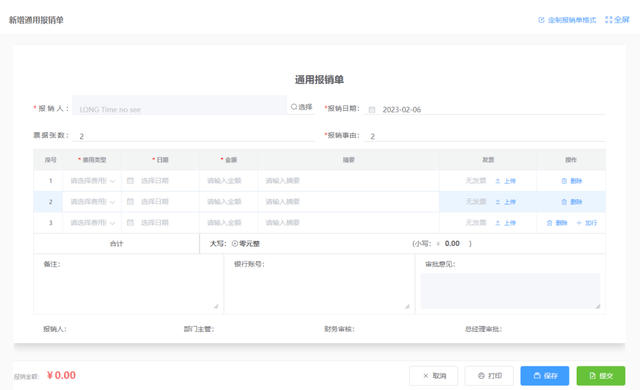Click the 打印 print button
This screenshot has width=640, height=390.
[489, 376]
